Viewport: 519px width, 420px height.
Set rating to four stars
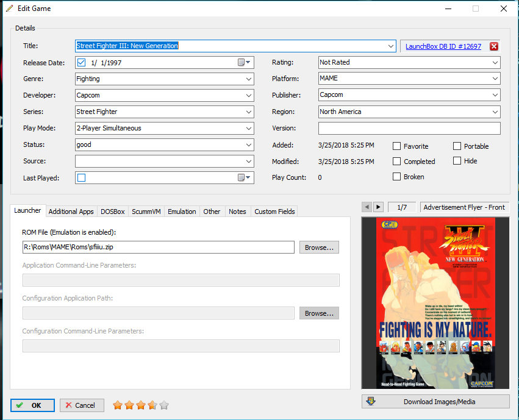point(152,405)
